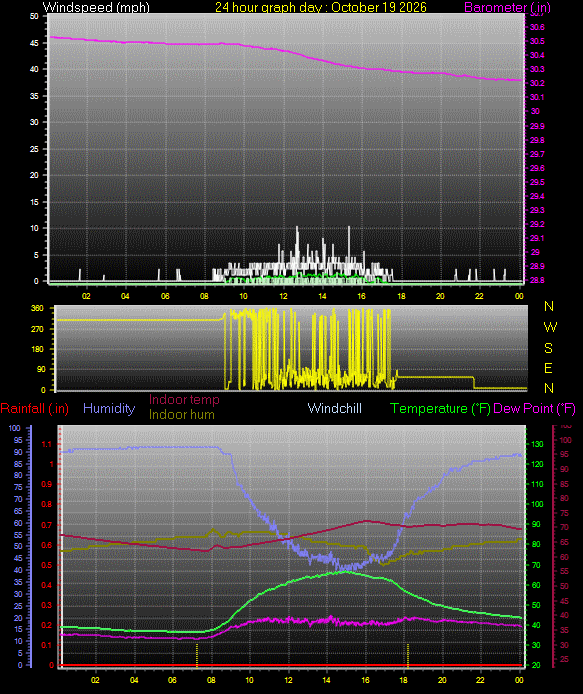Select the Humidity legend label
The image size is (583, 694).
tap(109, 409)
